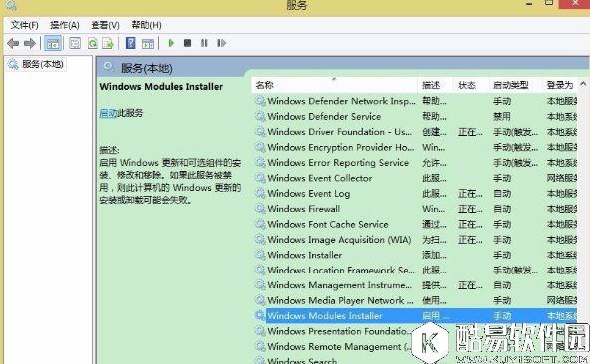
Task: Click heading Windows Modules Installer in description pane
Action: (x=161, y=87)
